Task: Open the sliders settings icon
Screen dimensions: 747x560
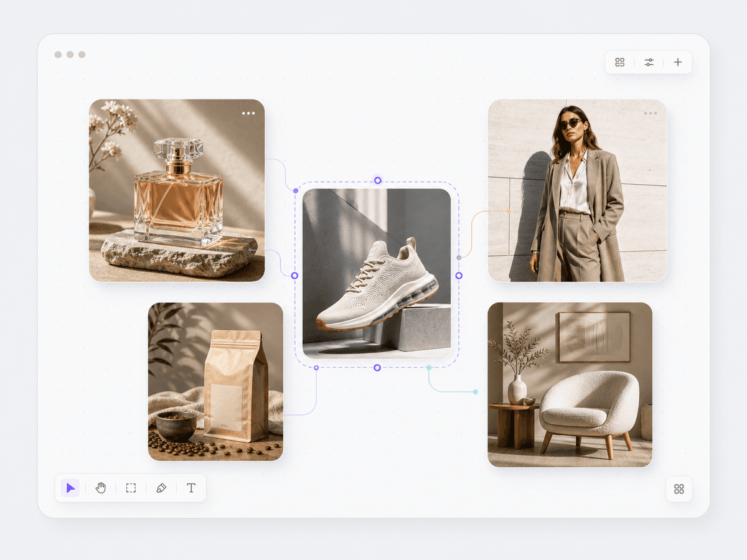Action: 649,62
